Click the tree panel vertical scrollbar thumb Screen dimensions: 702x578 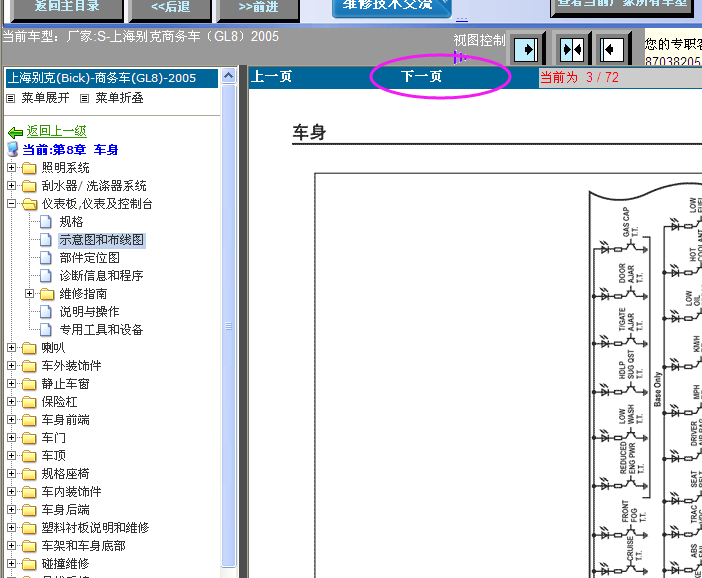click(x=228, y=325)
